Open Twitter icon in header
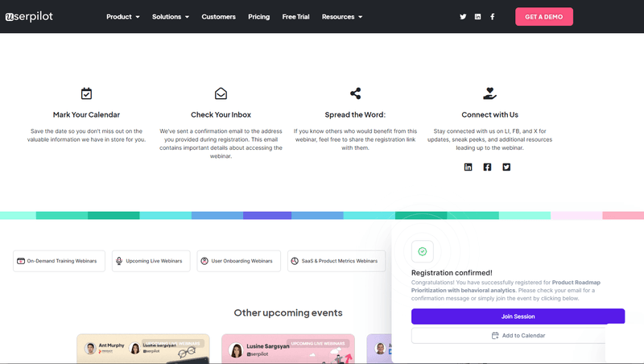 tap(463, 17)
